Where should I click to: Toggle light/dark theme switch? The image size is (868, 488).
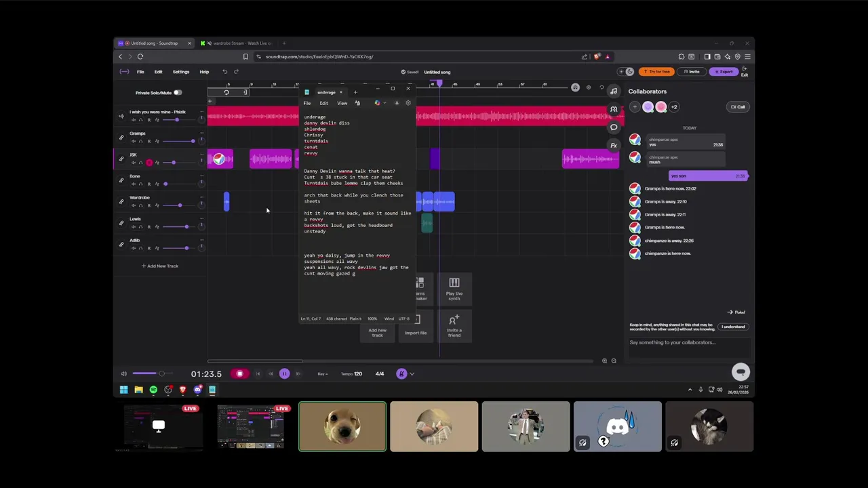[626, 72]
